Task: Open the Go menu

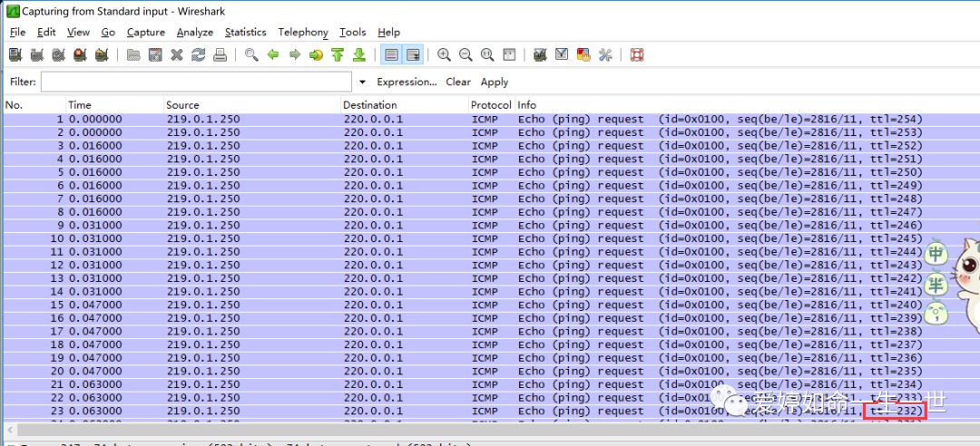Action: [x=108, y=32]
